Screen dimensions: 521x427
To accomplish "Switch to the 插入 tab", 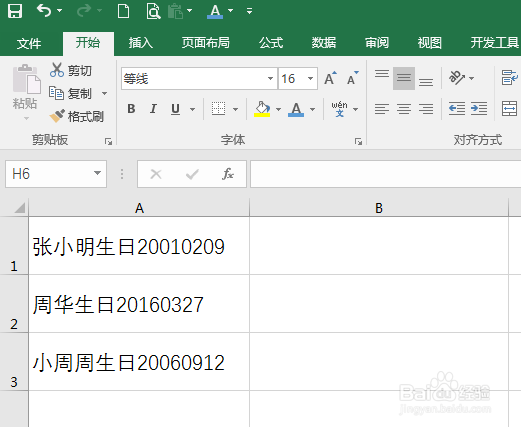I will coord(141,43).
